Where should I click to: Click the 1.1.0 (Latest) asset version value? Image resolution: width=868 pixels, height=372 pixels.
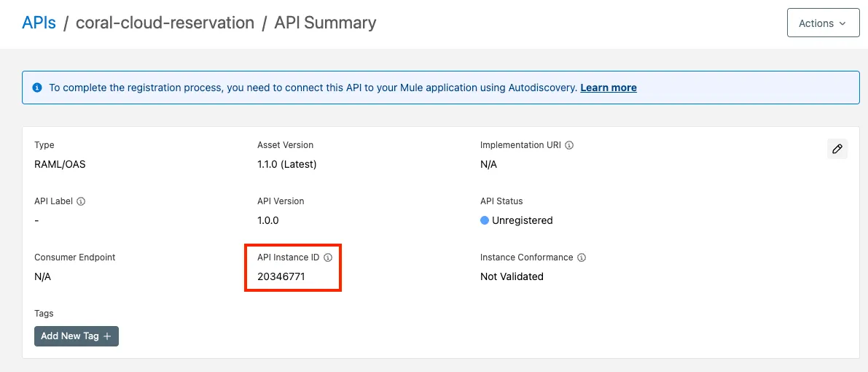coord(287,164)
